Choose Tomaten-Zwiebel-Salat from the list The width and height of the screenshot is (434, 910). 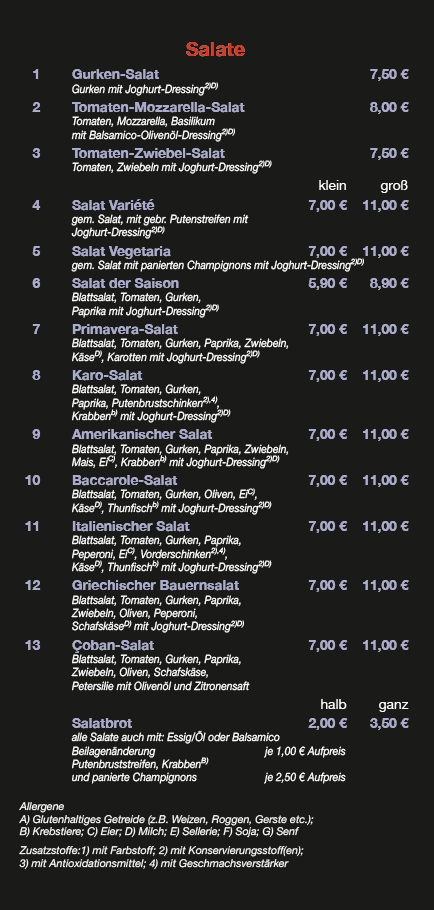click(x=149, y=153)
